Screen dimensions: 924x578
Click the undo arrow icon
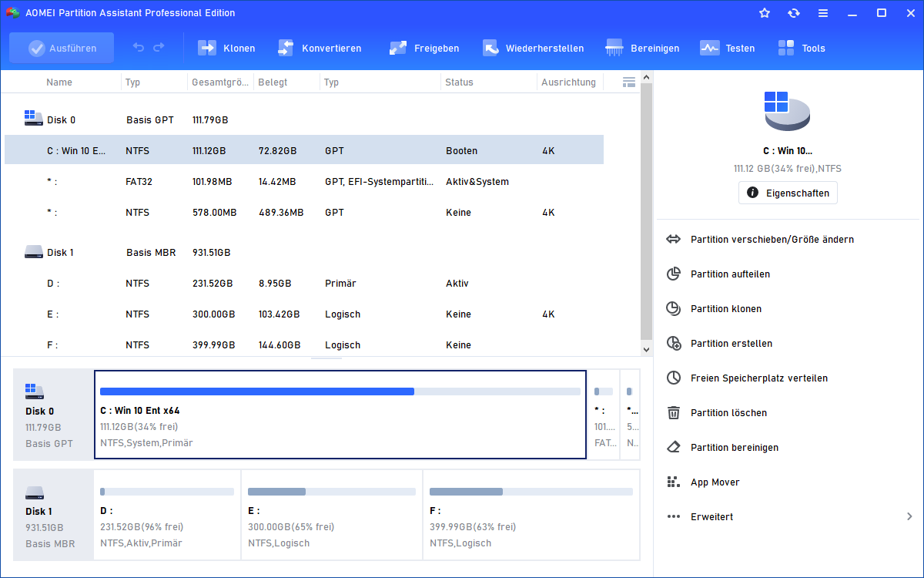[139, 48]
